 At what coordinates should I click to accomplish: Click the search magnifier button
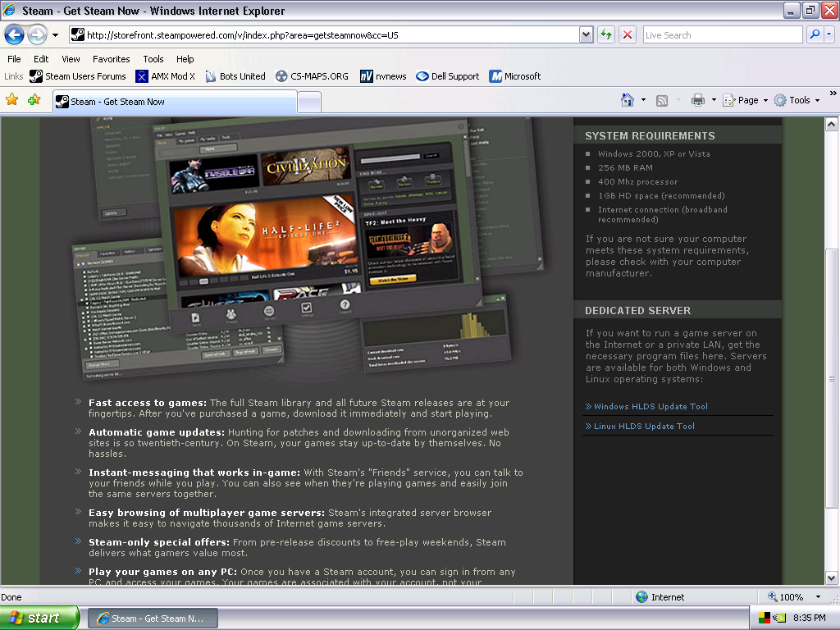pos(815,34)
